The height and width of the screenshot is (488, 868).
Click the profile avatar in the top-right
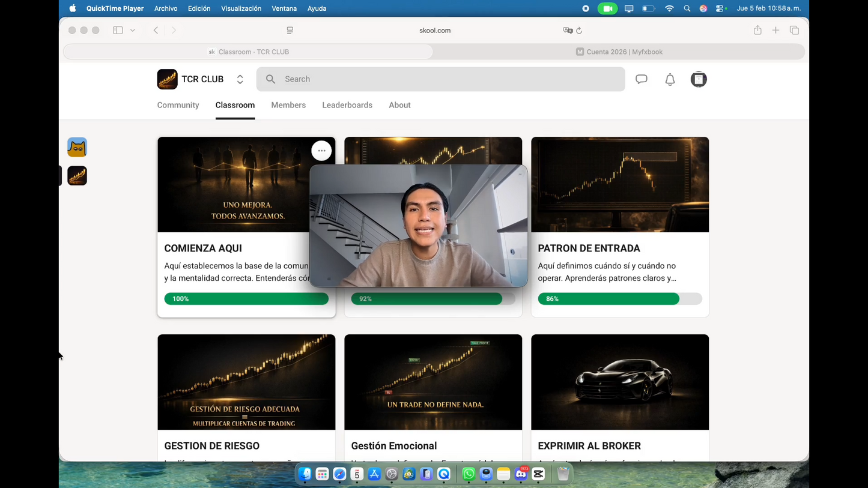pos(699,79)
